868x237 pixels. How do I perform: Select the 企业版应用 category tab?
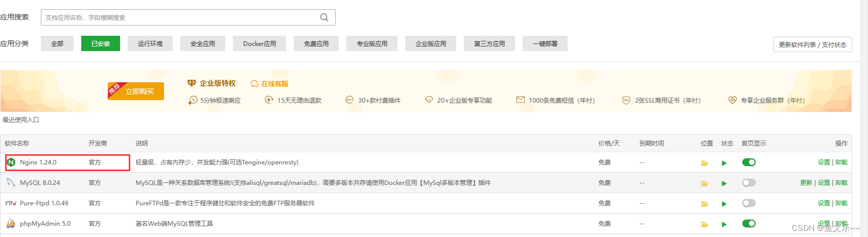431,43
